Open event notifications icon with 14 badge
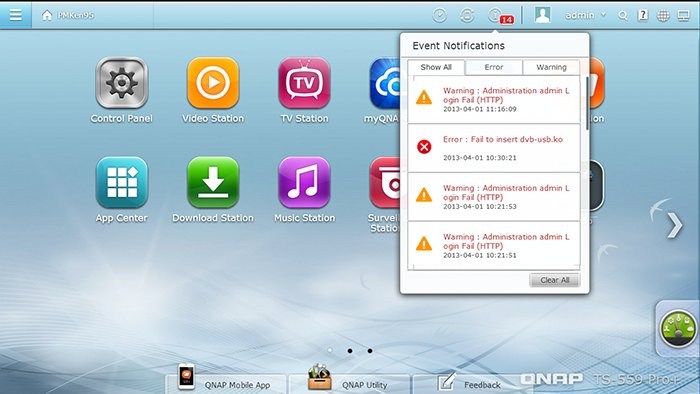 coord(499,16)
